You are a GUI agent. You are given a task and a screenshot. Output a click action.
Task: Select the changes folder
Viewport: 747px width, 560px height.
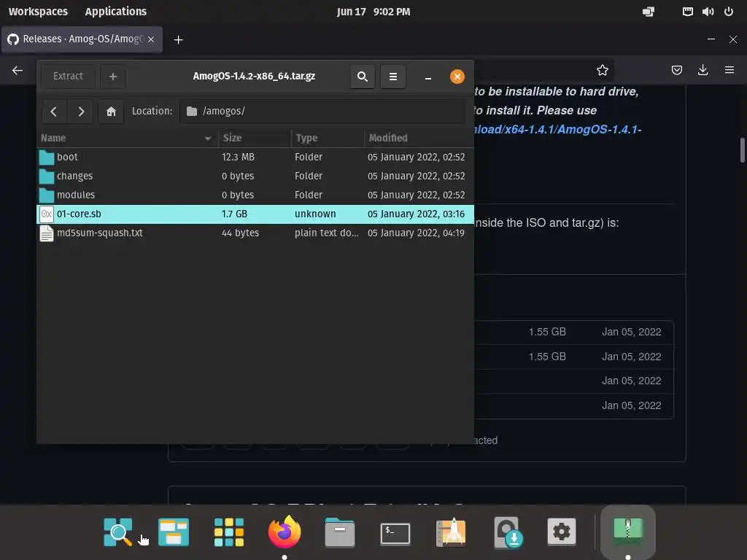pos(255,176)
